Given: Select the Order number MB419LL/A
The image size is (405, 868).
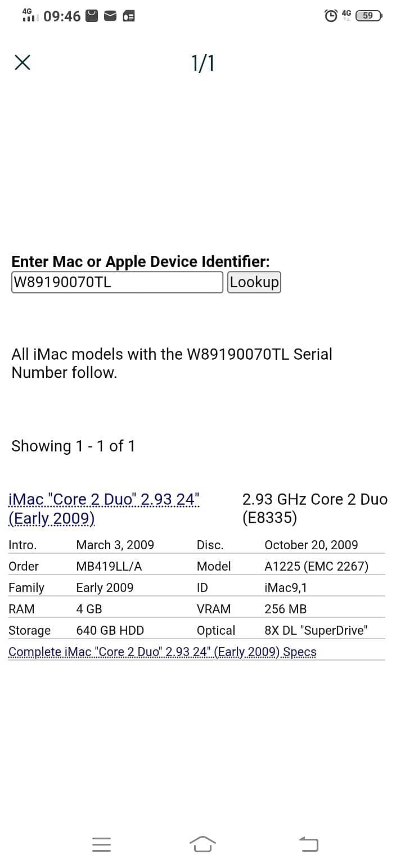Looking at the screenshot, I should 107,566.
